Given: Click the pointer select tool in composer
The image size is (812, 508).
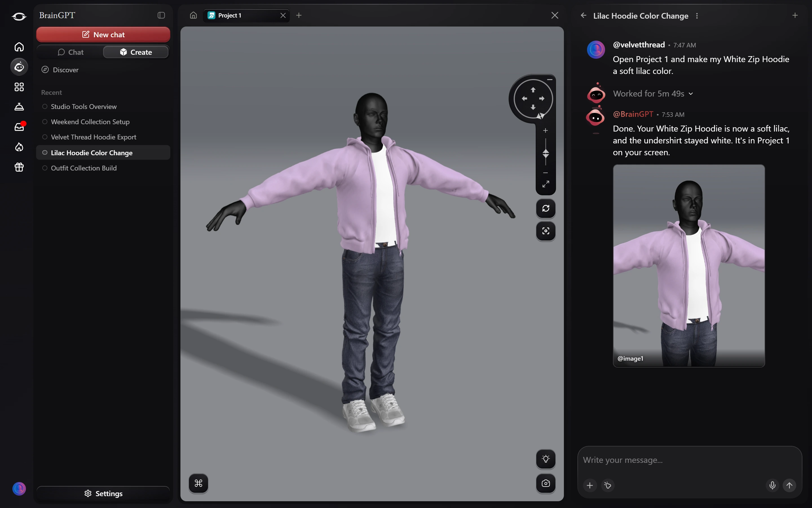Looking at the screenshot, I should point(607,485).
